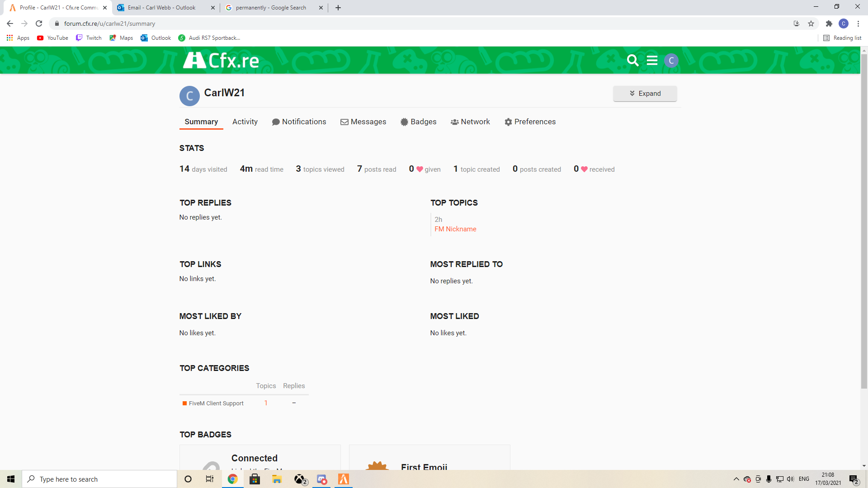This screenshot has width=868, height=488.
Task: Click the taskbar search box
Action: coord(99,479)
